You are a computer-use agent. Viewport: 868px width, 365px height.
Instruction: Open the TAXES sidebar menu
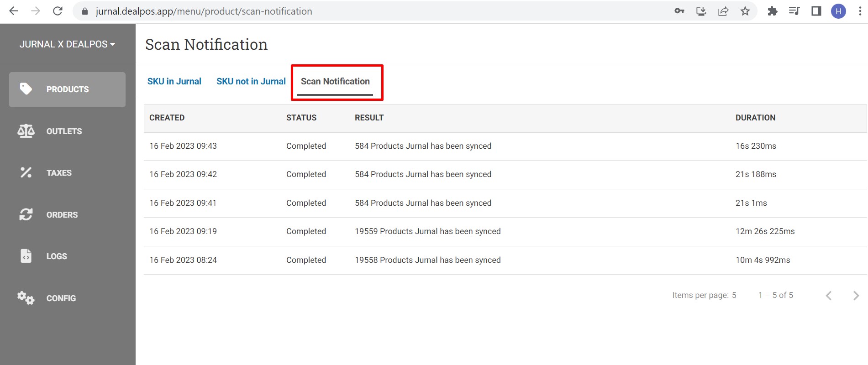tap(67, 173)
